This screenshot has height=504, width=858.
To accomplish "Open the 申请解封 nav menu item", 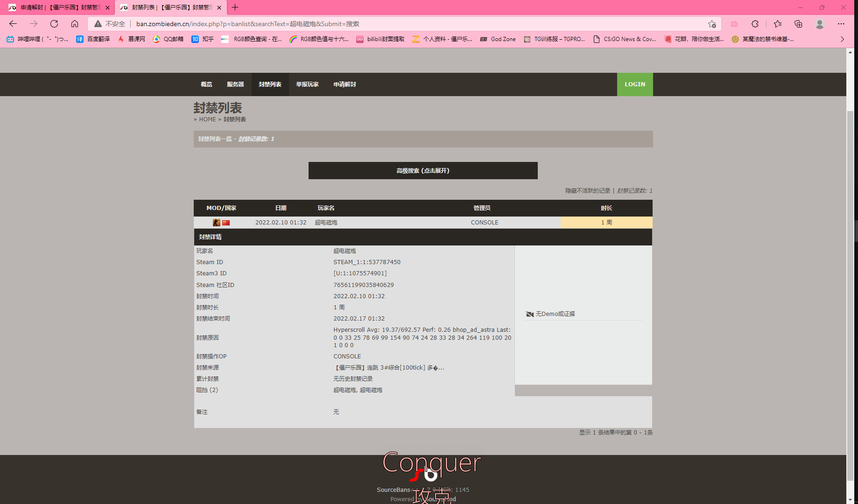I will pyautogui.click(x=345, y=84).
